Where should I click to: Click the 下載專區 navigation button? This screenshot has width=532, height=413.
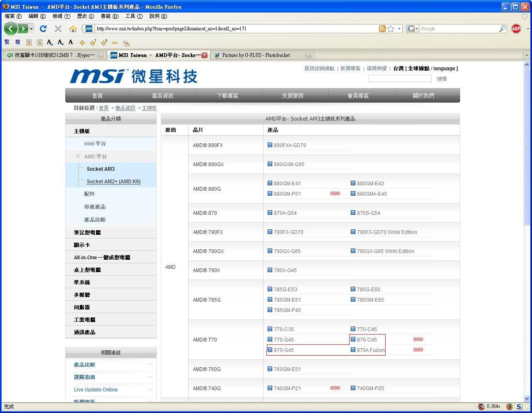click(227, 96)
